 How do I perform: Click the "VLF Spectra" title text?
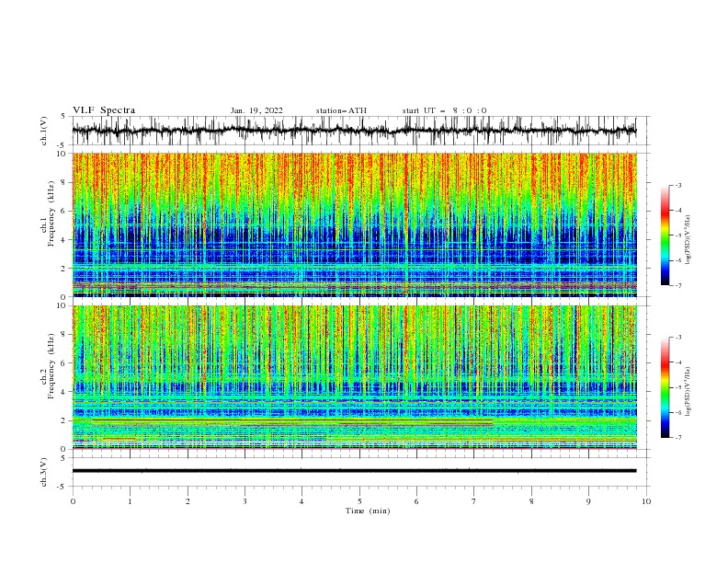104,110
